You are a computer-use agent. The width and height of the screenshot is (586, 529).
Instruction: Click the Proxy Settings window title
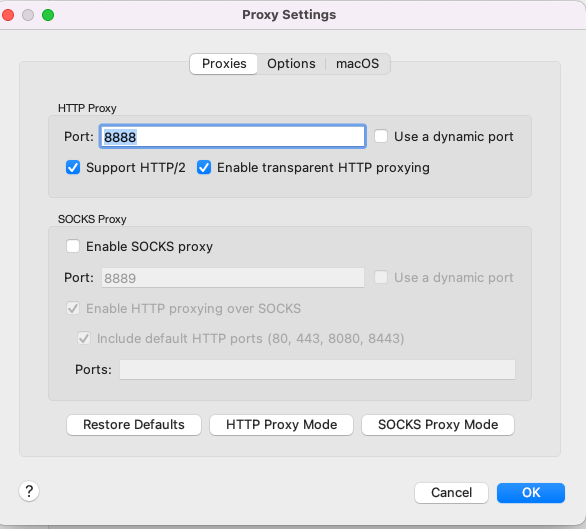pyautogui.click(x=289, y=15)
